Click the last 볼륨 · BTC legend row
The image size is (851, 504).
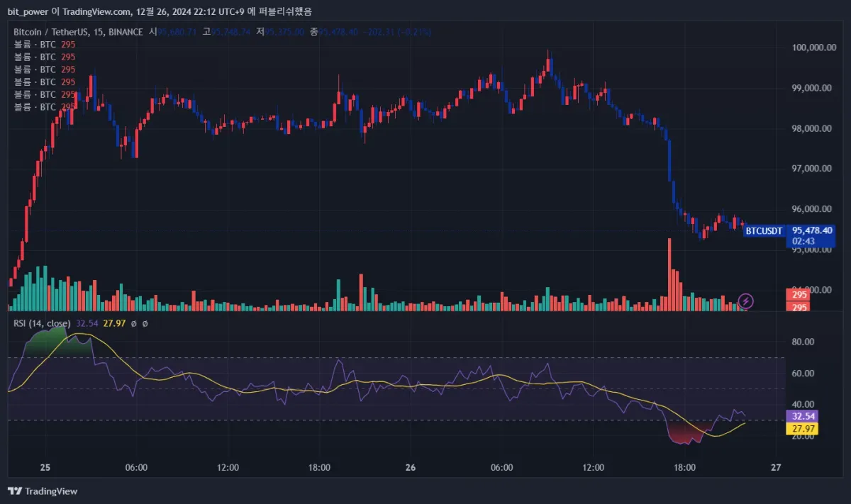pos(44,106)
